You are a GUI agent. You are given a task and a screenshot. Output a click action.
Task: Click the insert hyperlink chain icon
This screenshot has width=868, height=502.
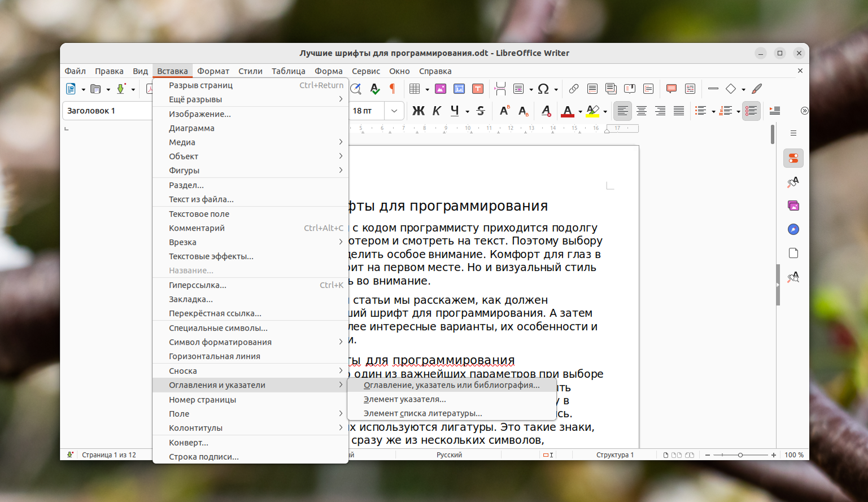[x=573, y=89]
